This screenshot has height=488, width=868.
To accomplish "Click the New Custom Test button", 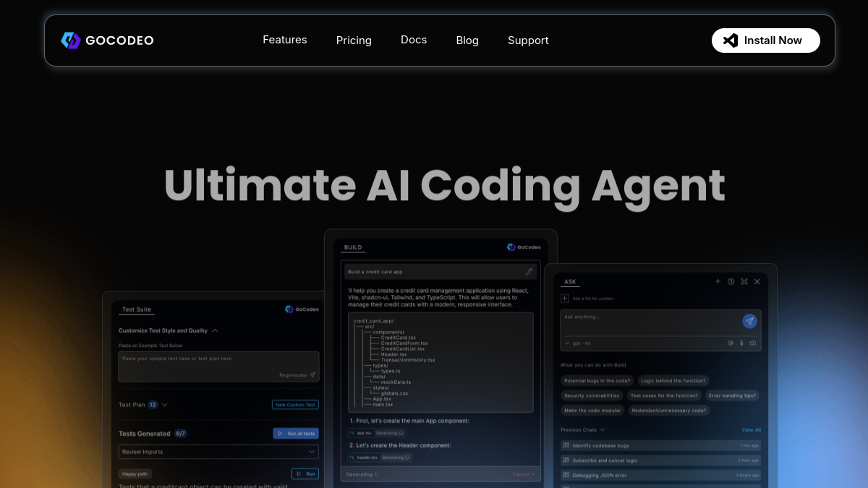I will tap(295, 405).
